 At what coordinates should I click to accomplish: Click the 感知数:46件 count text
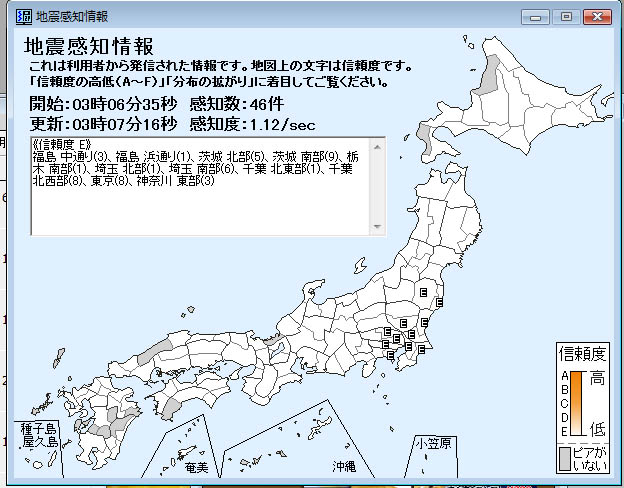(x=237, y=104)
